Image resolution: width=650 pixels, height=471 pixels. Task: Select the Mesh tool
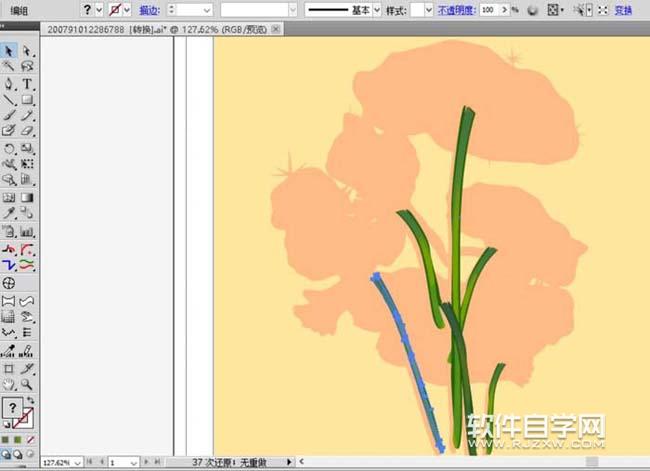9,197
